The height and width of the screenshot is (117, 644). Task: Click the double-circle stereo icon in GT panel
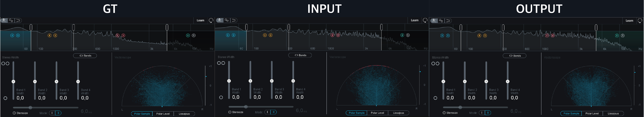tap(5, 63)
